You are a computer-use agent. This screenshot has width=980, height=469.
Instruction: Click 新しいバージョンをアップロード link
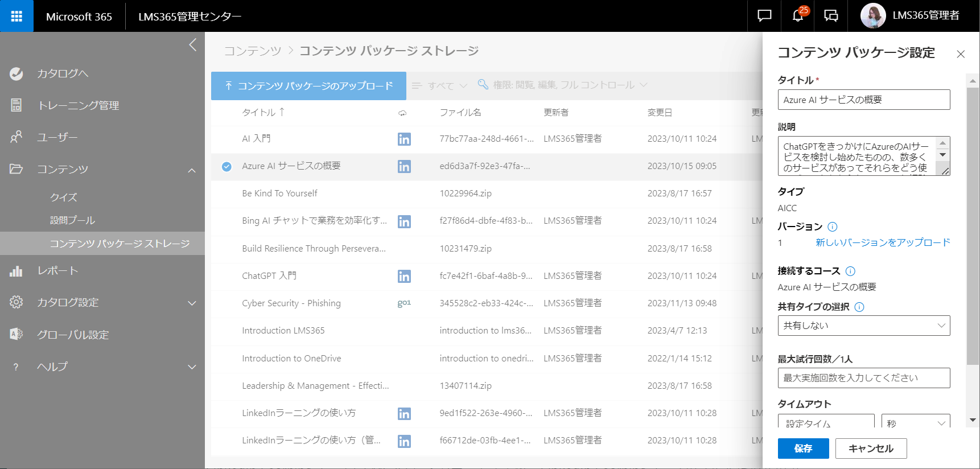coord(883,242)
